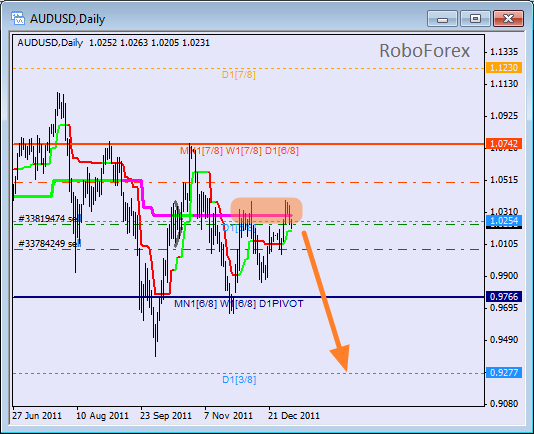The height and width of the screenshot is (434, 534).
Task: Click the D1[3/8] level label
Action: 239,379
